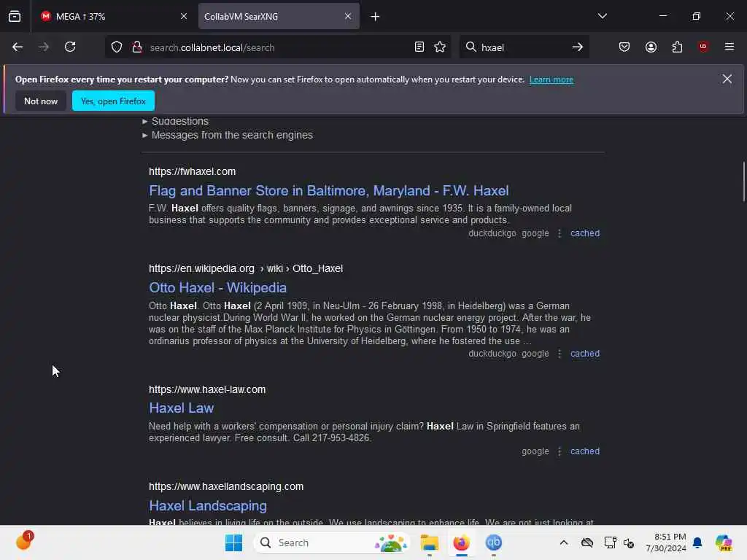The width and height of the screenshot is (747, 560).
Task: Show hidden system tray icons
Action: [564, 542]
